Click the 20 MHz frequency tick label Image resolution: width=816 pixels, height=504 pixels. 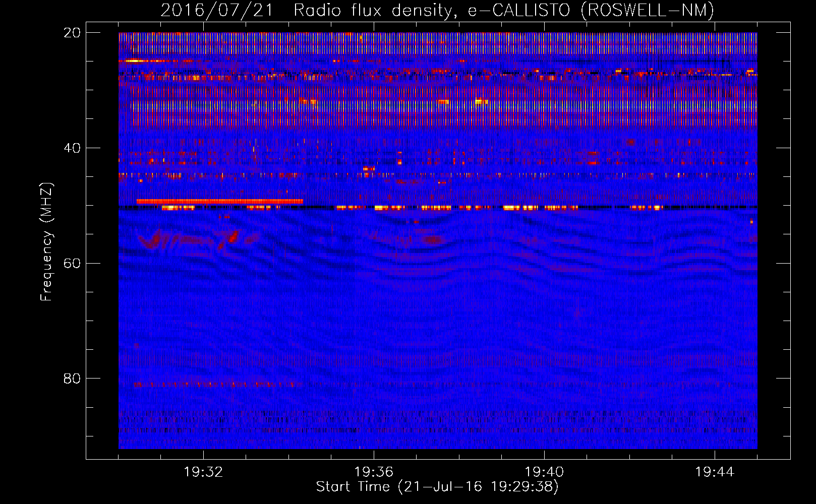72,33
